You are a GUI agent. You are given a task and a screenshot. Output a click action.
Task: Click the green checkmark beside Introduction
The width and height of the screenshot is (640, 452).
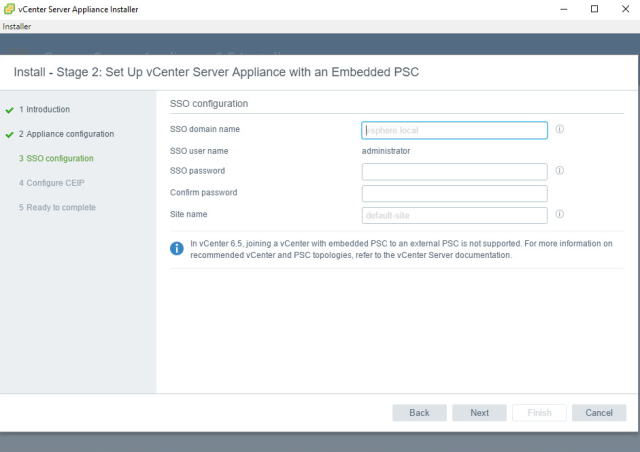point(9,110)
